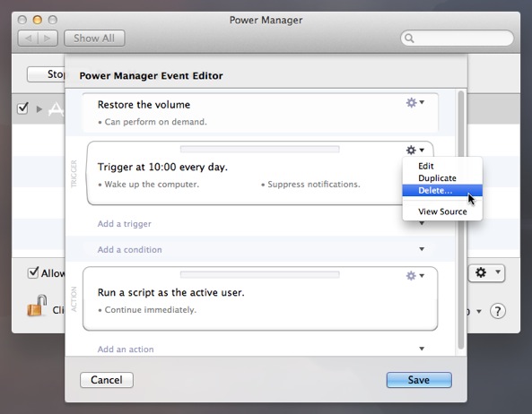Click the Cancel button
Image resolution: width=532 pixels, height=414 pixels.
[107, 380]
